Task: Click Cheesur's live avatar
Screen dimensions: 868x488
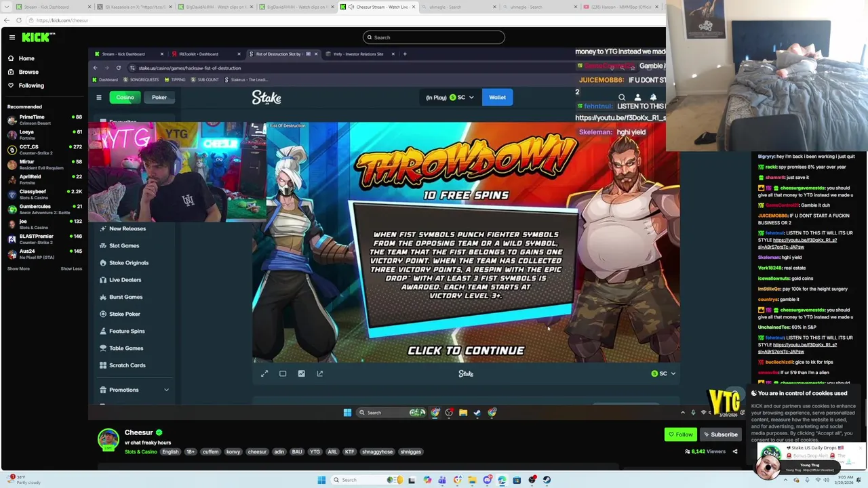Action: (x=108, y=439)
